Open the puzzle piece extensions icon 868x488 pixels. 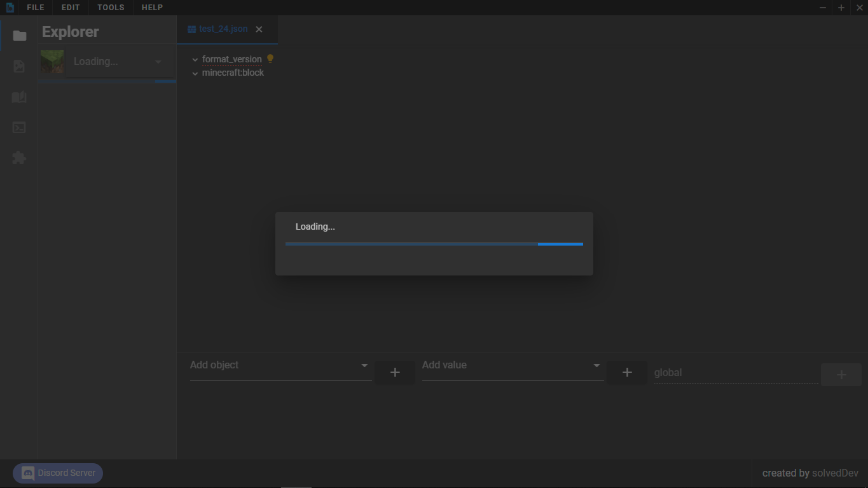(x=19, y=158)
